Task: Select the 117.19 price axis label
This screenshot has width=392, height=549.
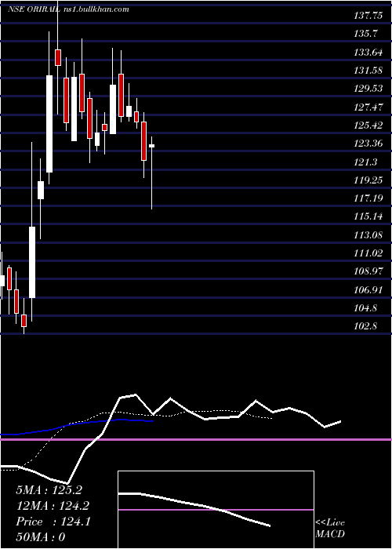Action: (x=368, y=198)
